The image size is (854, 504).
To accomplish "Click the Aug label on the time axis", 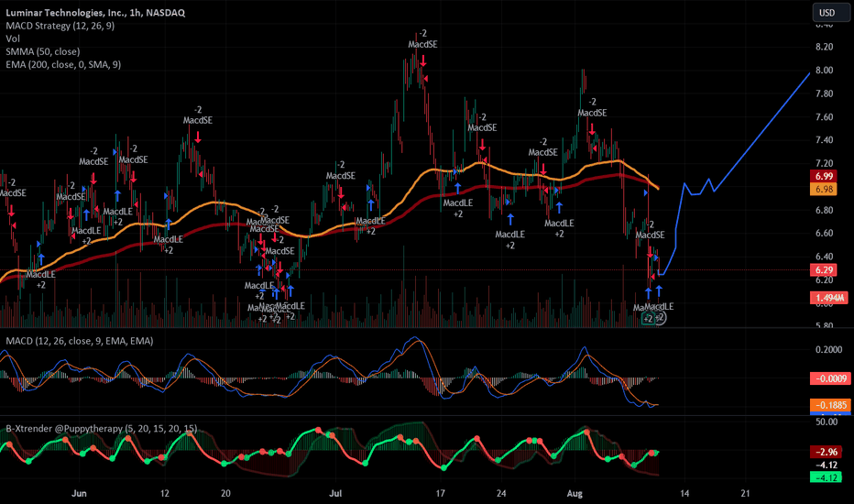I will (575, 494).
